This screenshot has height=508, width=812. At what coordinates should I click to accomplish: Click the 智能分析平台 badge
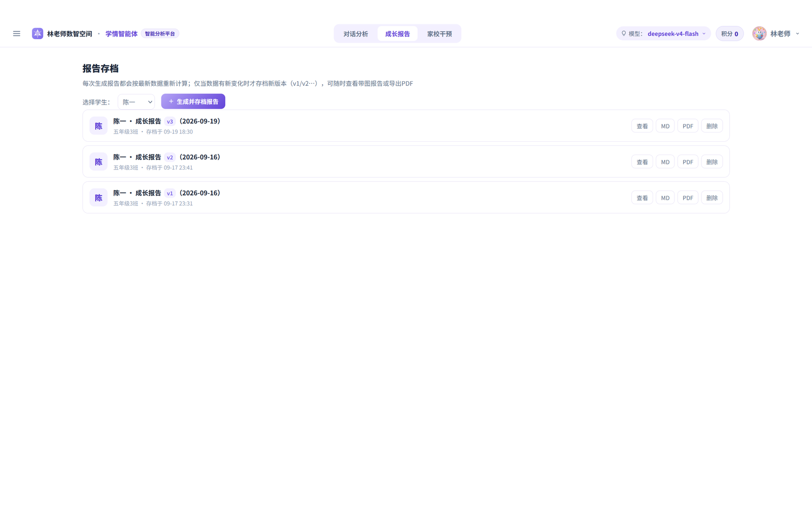click(160, 34)
